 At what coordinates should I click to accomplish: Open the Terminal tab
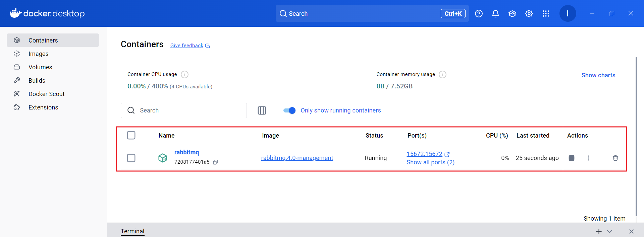[132, 231]
